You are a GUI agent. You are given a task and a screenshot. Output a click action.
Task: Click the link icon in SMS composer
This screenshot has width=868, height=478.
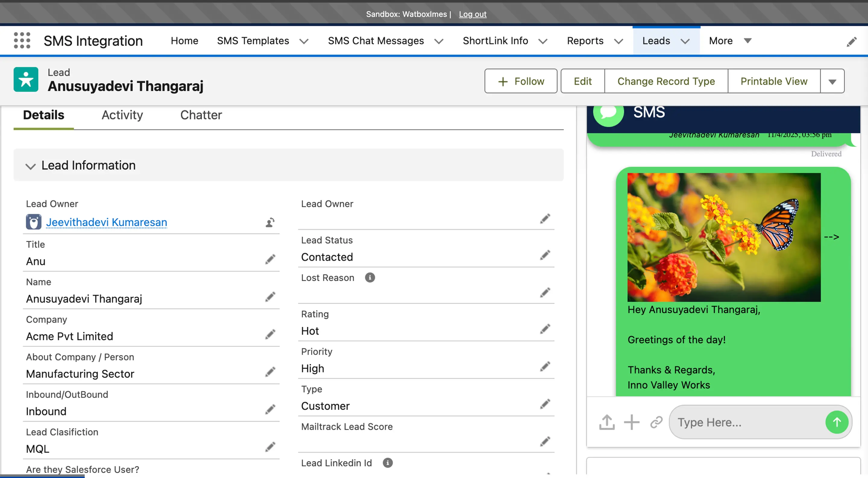click(x=656, y=422)
